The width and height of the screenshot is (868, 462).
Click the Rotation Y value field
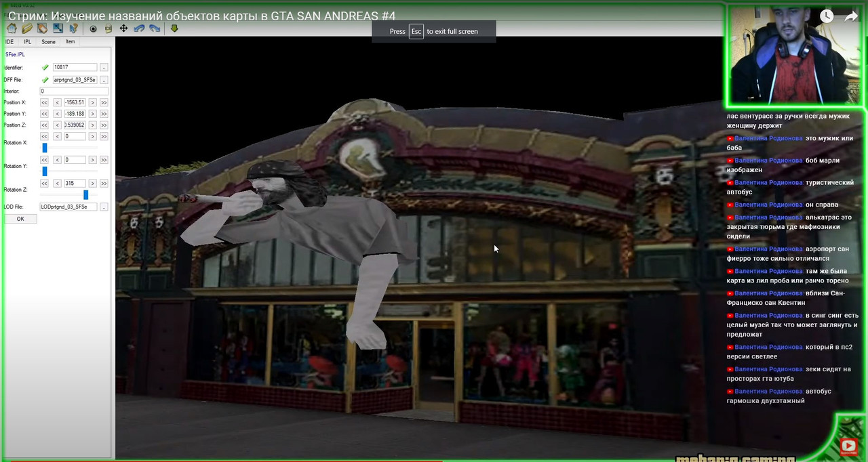[x=75, y=160]
